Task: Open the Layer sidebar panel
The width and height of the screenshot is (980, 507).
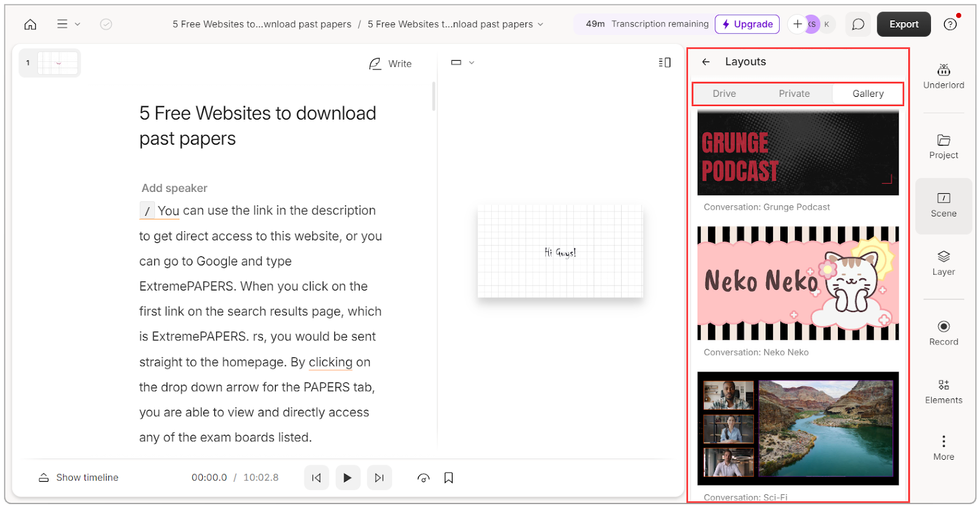Action: click(x=943, y=264)
